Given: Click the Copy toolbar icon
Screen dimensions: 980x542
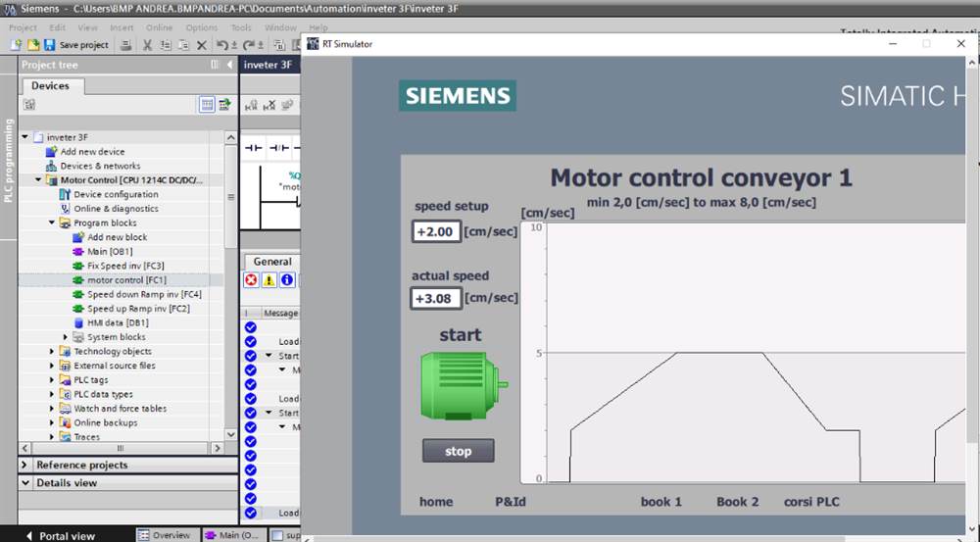Looking at the screenshot, I should point(166,45).
